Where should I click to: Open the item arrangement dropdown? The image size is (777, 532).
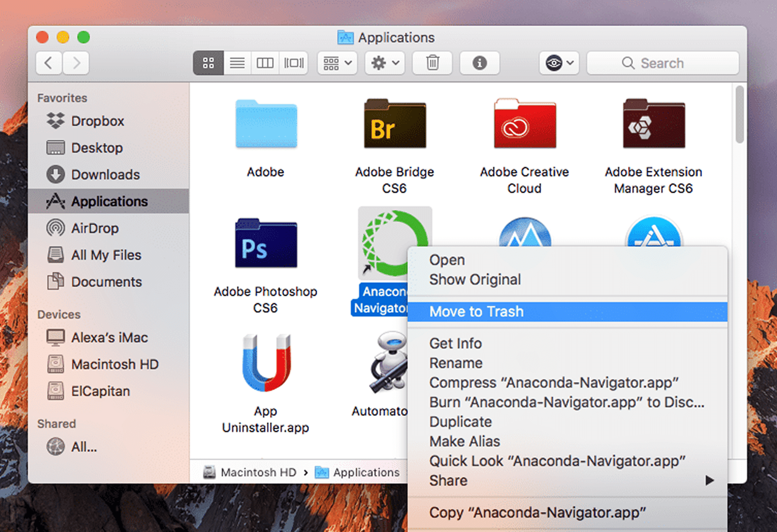click(337, 63)
